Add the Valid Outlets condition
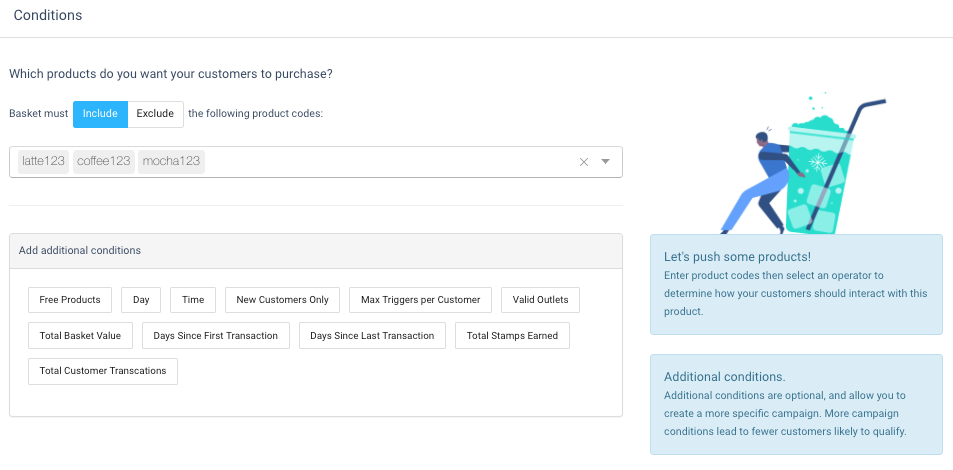This screenshot has width=953, height=470. coord(540,300)
